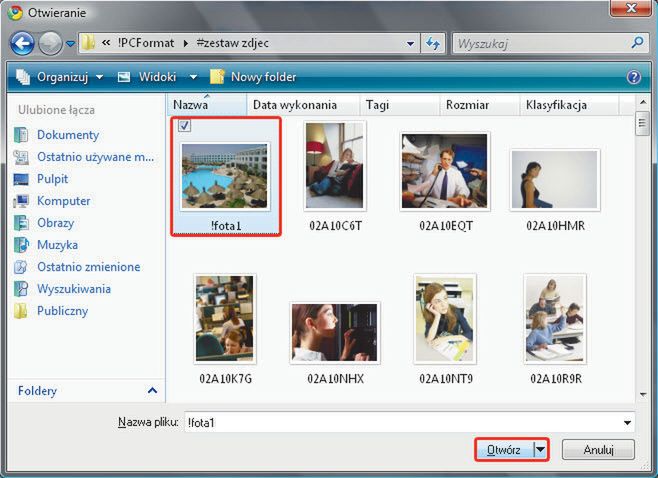Select the #zestaw zdjec breadcrumb
Screen dimensions: 658x478
tap(232, 43)
